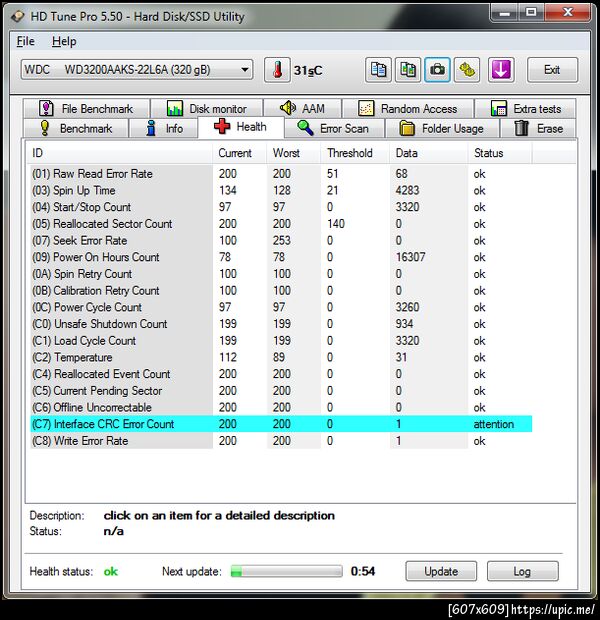Image resolution: width=600 pixels, height=620 pixels.
Task: Select the (C4) Reallocated Event Count row
Action: [x=281, y=374]
